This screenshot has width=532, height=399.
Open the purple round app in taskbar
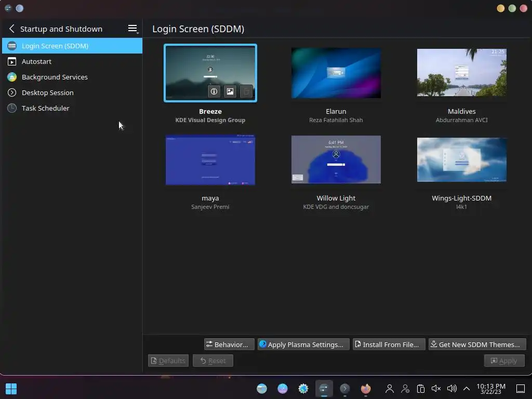(x=283, y=389)
